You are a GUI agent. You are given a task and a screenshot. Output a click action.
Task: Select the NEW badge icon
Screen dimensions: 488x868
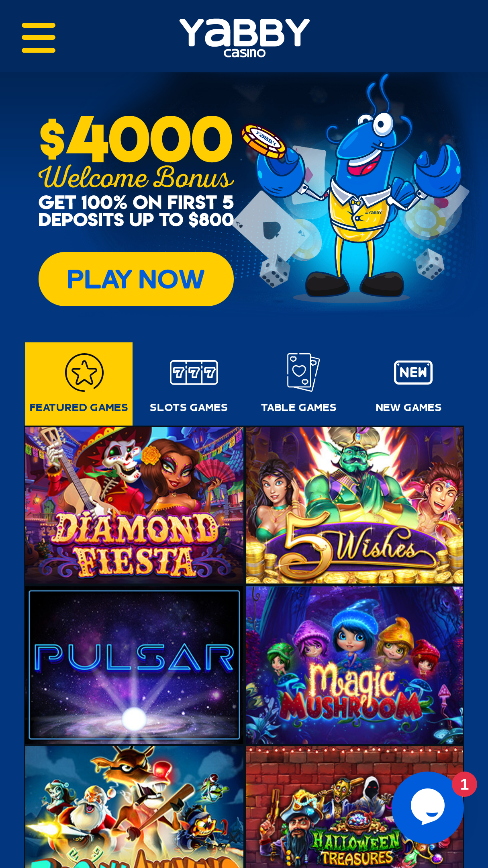(413, 373)
